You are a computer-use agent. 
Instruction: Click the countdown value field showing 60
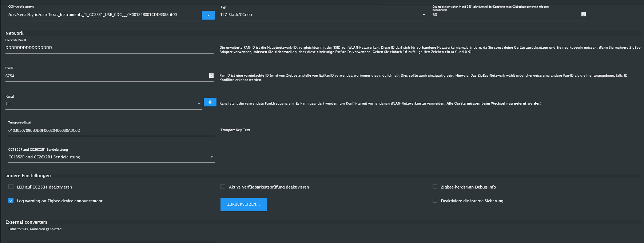[506, 15]
